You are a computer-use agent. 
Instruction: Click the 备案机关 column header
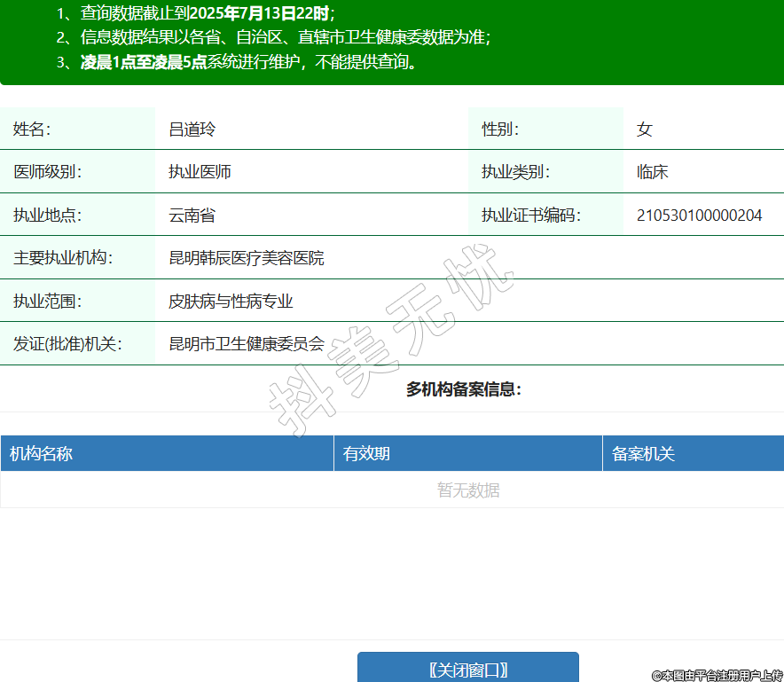coord(643,454)
